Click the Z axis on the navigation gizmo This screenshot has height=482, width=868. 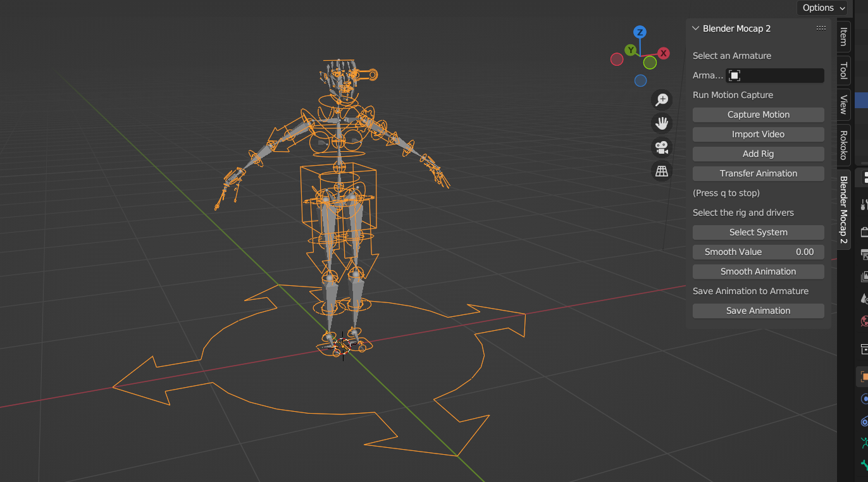tap(638, 30)
